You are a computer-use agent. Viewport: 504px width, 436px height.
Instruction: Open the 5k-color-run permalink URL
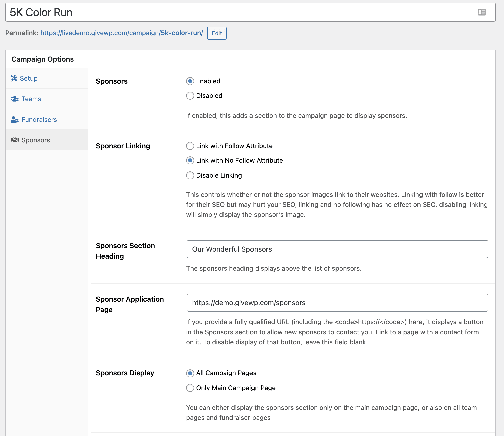(122, 33)
